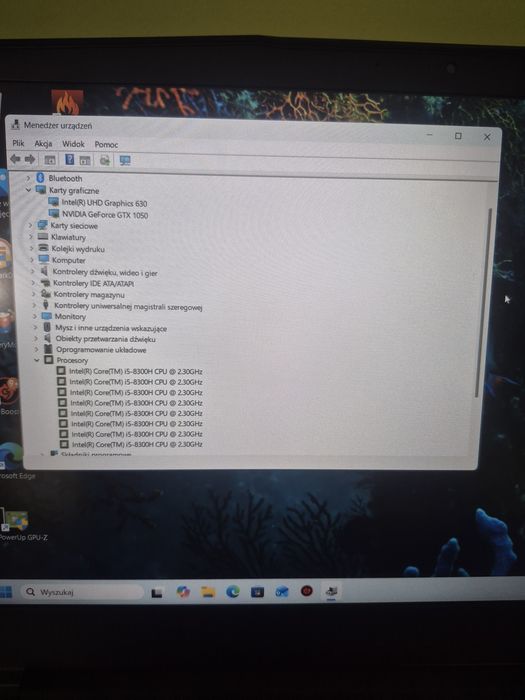Image resolution: width=525 pixels, height=700 pixels.
Task: Click the Procesory chip icon
Action: coord(49,360)
